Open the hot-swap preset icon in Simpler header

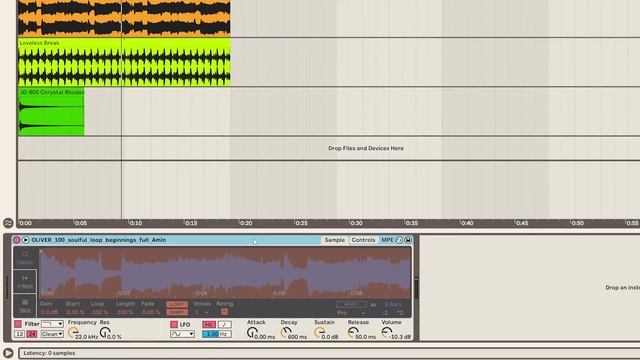(x=399, y=240)
